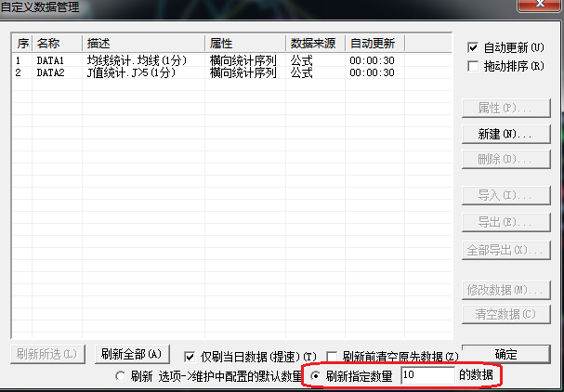Confirm with the 确定 button
This screenshot has width=564, height=392.
[x=506, y=354]
